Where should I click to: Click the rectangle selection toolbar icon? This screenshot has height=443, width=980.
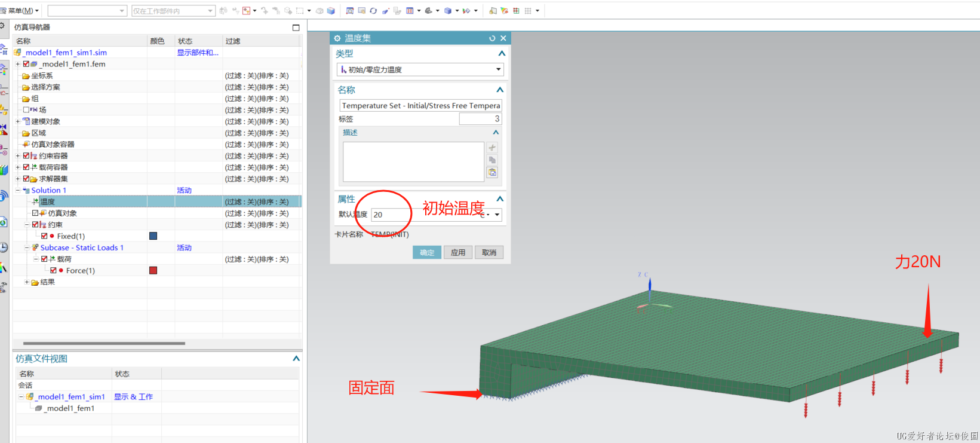click(x=300, y=11)
